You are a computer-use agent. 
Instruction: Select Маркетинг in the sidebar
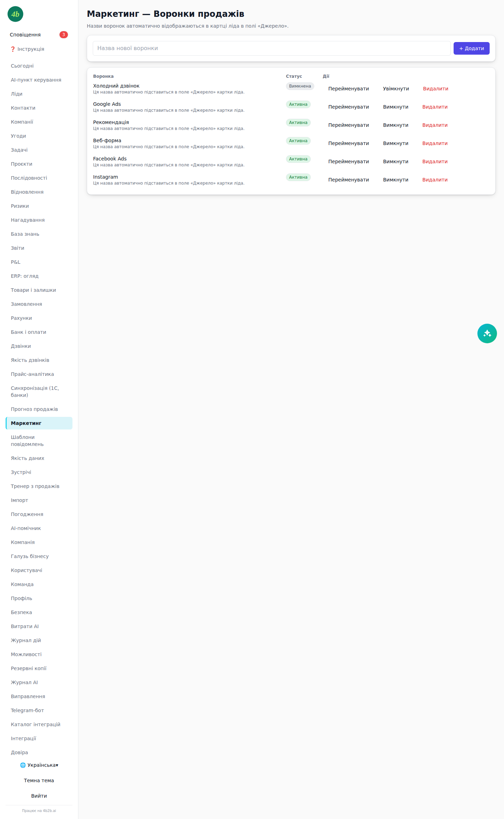39,423
